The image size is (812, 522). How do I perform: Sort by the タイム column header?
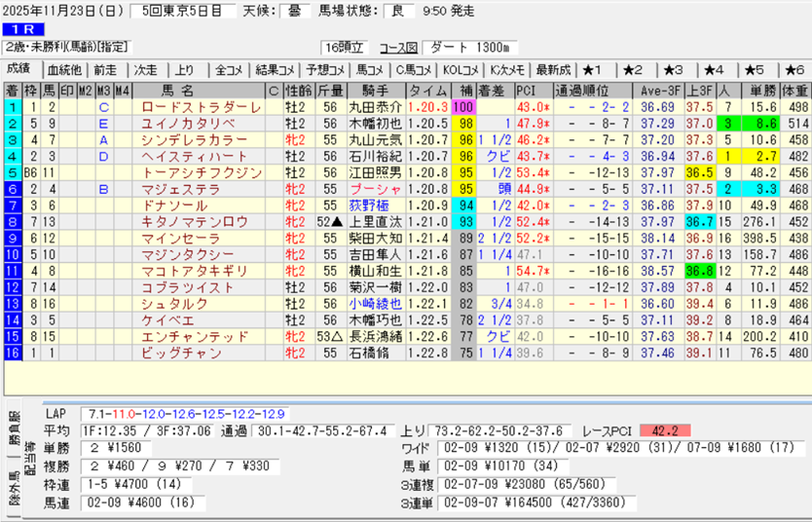(427, 91)
